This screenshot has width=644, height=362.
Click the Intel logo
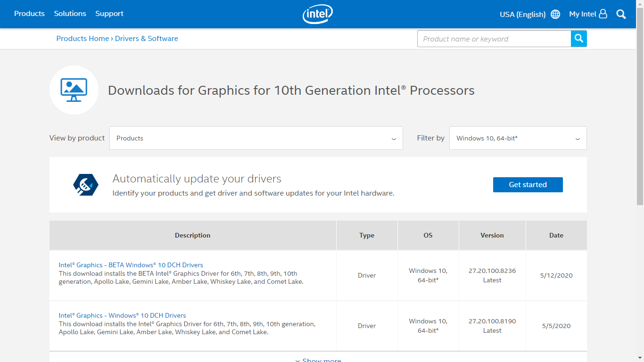click(x=317, y=14)
